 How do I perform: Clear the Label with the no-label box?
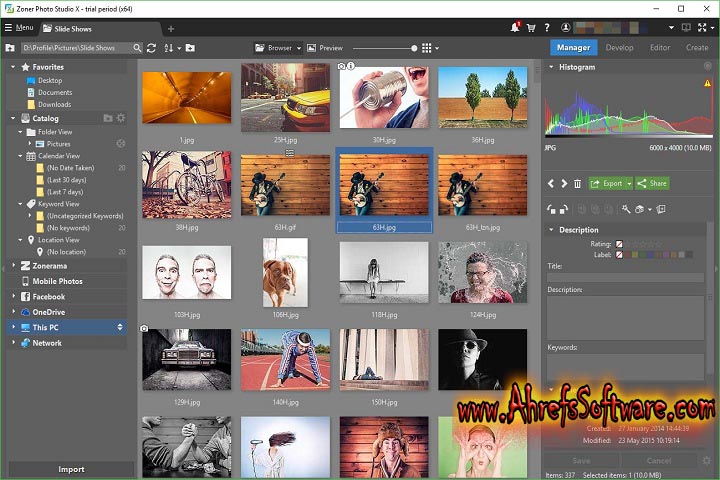click(619, 254)
